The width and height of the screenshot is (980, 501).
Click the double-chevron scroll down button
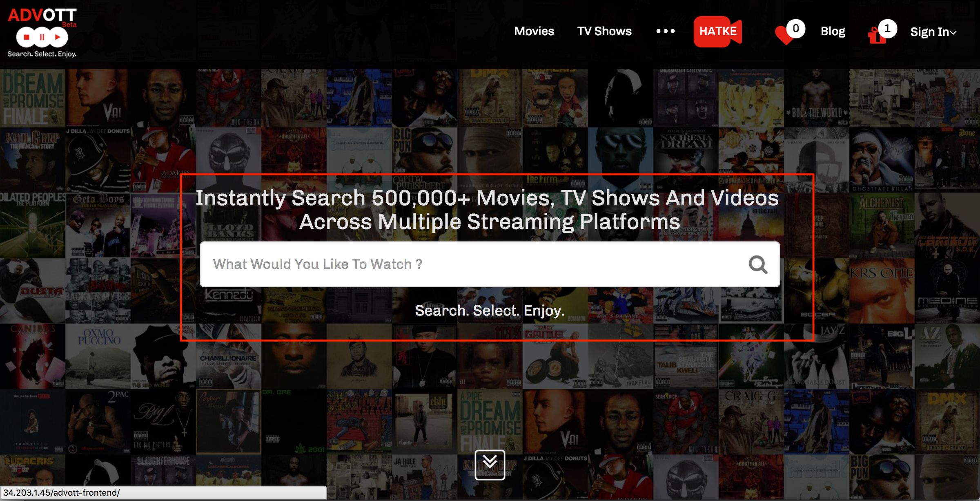[x=490, y=465]
